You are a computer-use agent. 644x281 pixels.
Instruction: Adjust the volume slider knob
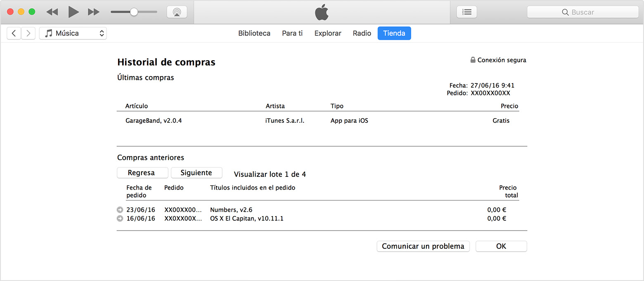[x=134, y=12]
